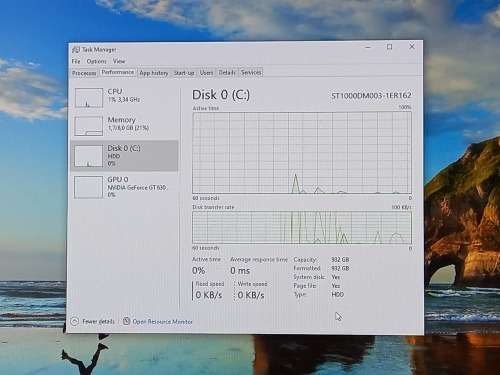This screenshot has width=500, height=375.
Task: Go to the Users tab
Action: [206, 72]
